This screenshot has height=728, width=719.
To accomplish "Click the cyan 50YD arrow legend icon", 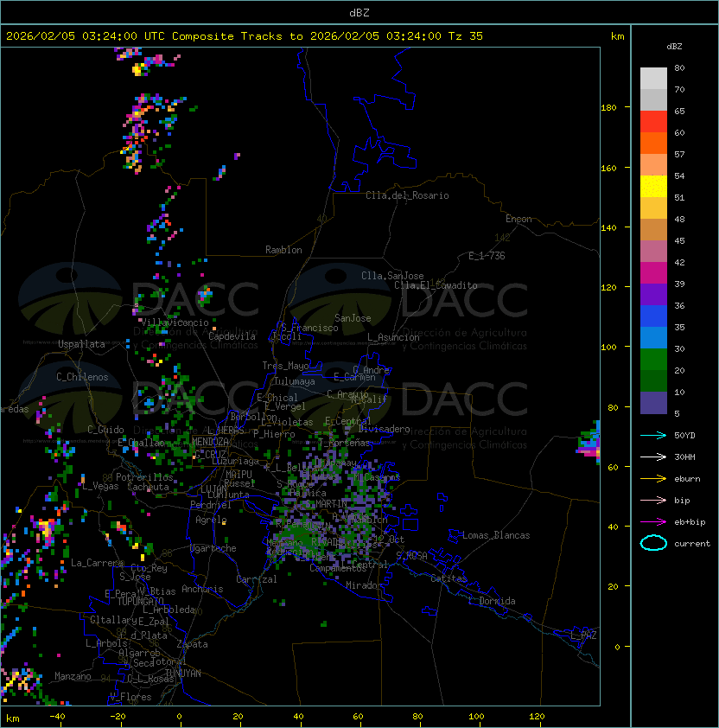I will coord(653,435).
